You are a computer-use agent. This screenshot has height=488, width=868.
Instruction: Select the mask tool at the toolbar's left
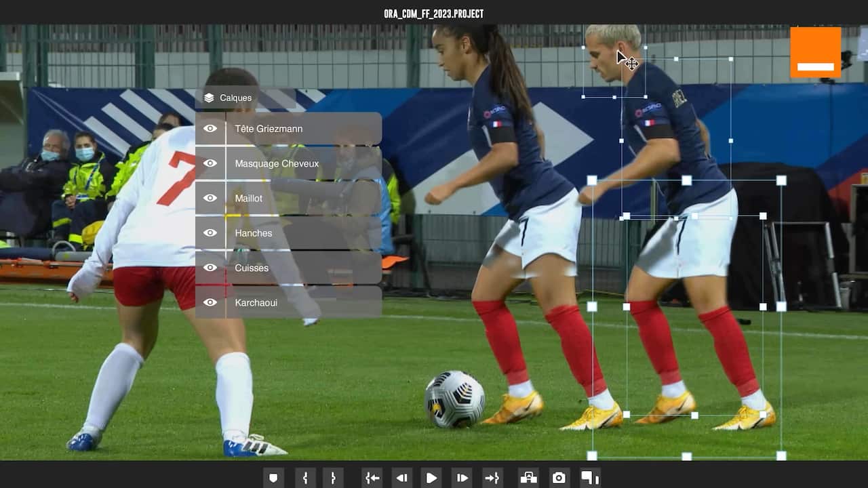(273, 478)
